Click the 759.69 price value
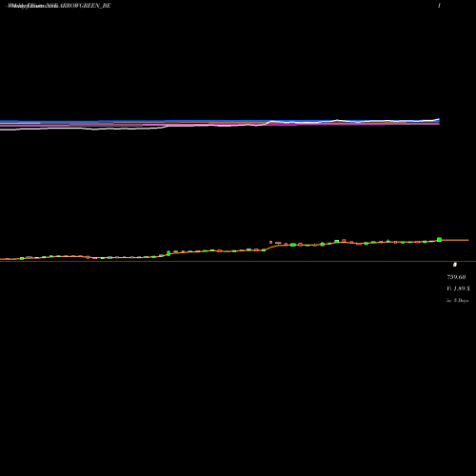 [x=456, y=277]
